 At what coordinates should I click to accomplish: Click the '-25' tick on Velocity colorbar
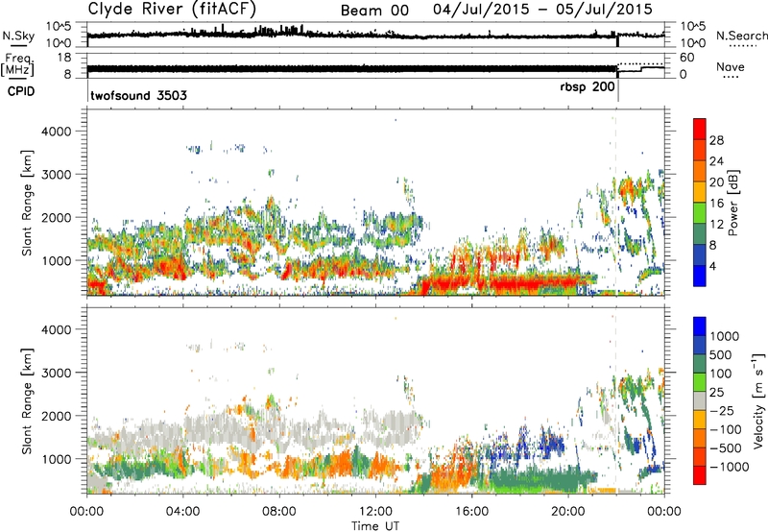click(723, 410)
